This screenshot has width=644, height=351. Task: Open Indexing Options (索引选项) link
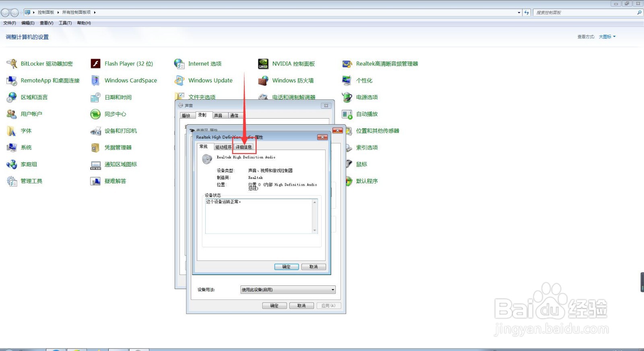pyautogui.click(x=367, y=148)
